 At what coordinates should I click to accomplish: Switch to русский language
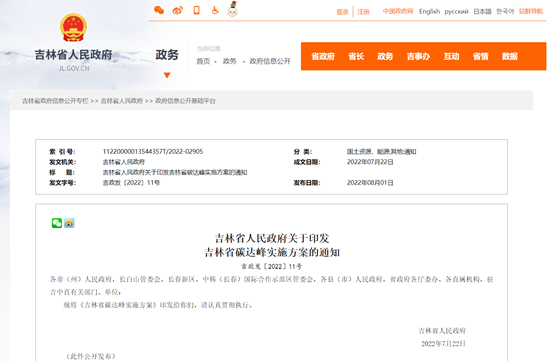pos(456,12)
